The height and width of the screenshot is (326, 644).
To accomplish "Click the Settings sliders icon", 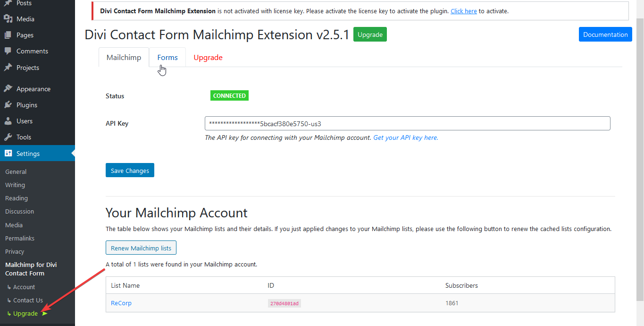I will [x=8, y=154].
